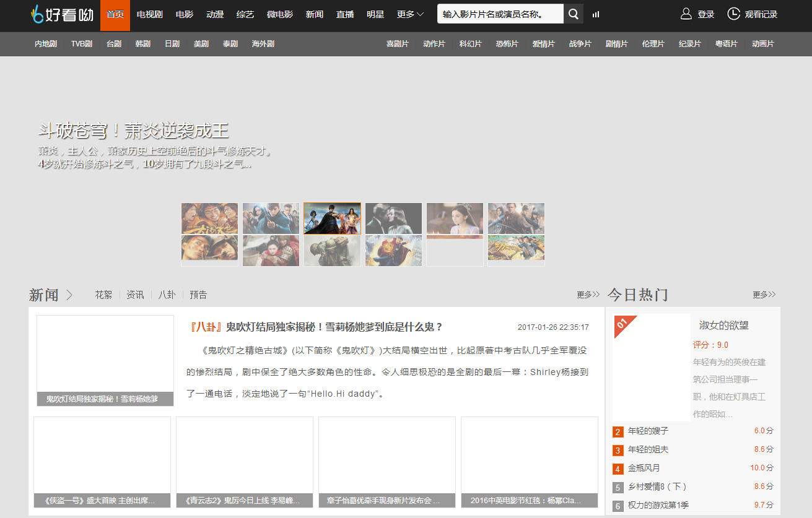Select the first top-row carousel thumbnail
This screenshot has width=812, height=518.
coord(209,218)
